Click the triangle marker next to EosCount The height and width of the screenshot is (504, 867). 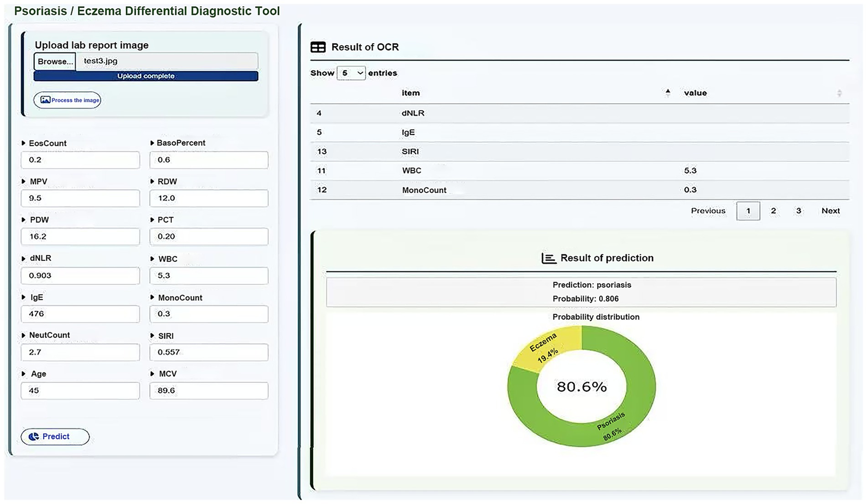click(x=23, y=143)
